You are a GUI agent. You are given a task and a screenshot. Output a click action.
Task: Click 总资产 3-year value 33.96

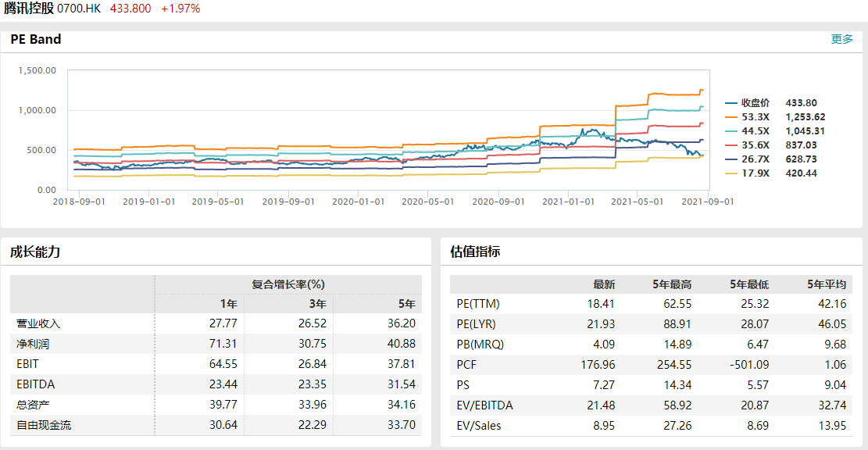tap(313, 405)
